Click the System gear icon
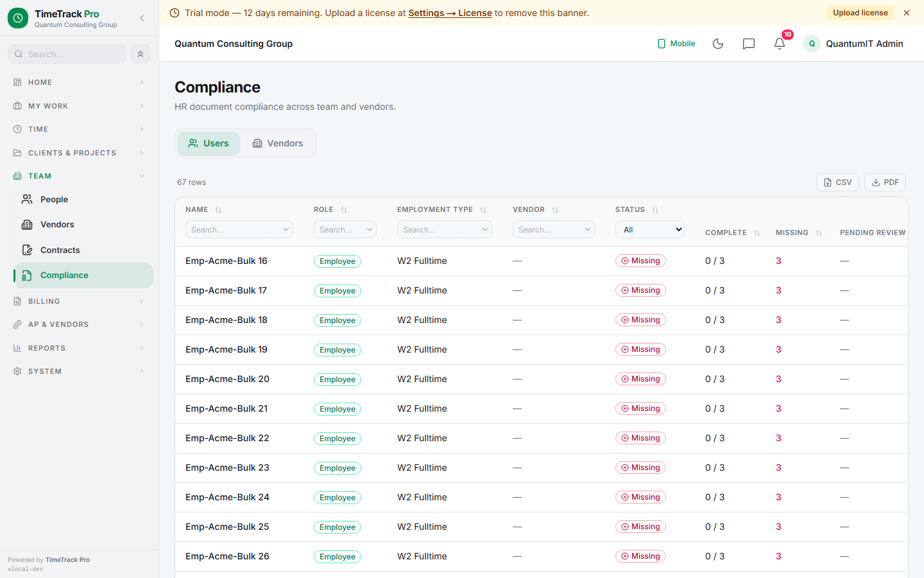This screenshot has height=578, width=924. pyautogui.click(x=17, y=371)
